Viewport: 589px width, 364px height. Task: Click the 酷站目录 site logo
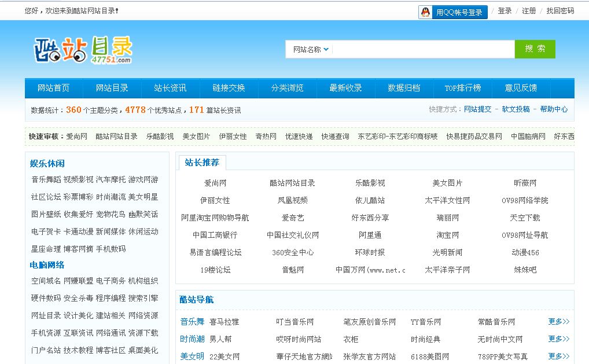pyautogui.click(x=83, y=50)
